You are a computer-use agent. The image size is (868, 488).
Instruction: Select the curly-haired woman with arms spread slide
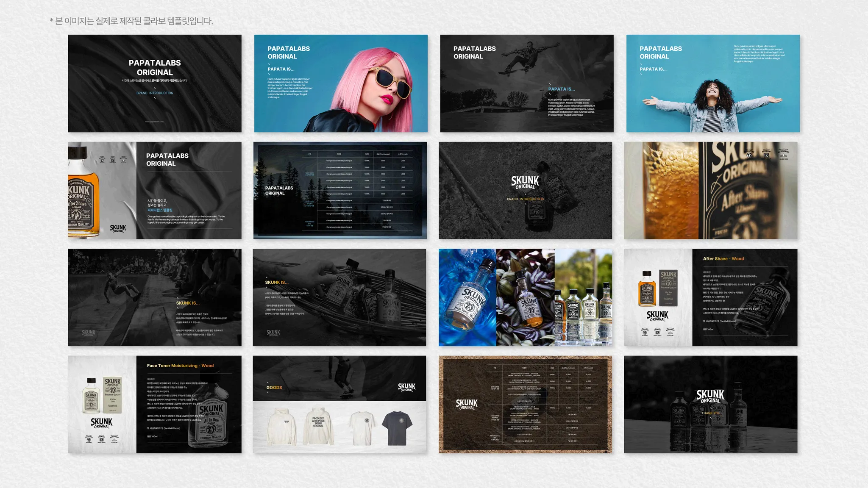(713, 83)
